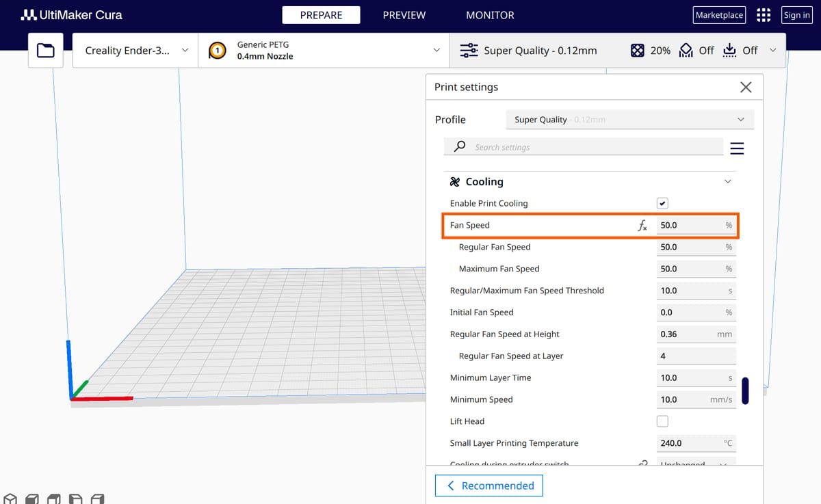Viewport: 821px width, 504px height.
Task: Click the infill pattern icon beside 20%
Action: [x=637, y=51]
